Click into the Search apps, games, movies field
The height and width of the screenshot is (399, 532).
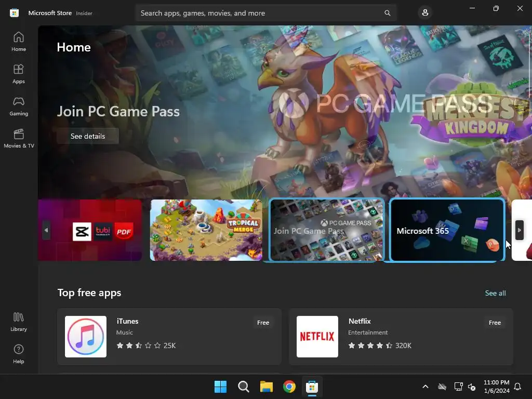point(265,13)
